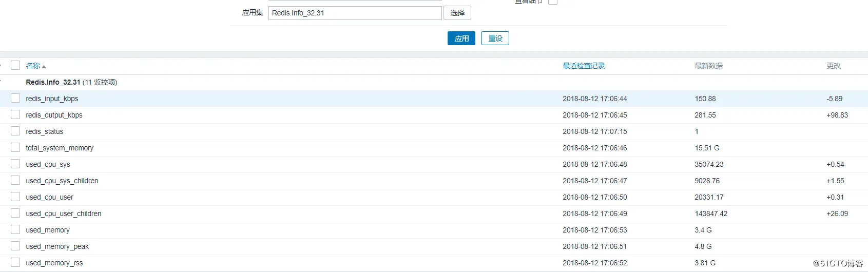Image resolution: width=868 pixels, height=272 pixels.
Task: Click the value 150.88
Action: click(x=705, y=99)
